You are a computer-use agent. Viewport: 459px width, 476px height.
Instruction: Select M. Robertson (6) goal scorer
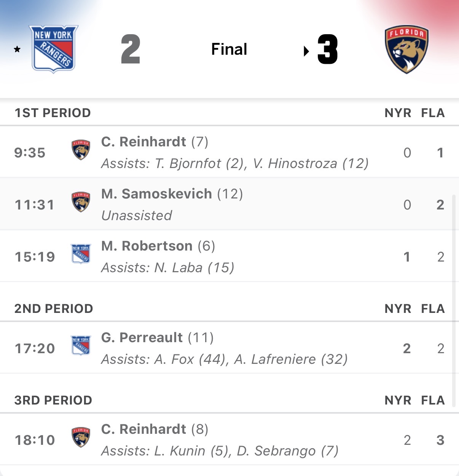coord(147,246)
